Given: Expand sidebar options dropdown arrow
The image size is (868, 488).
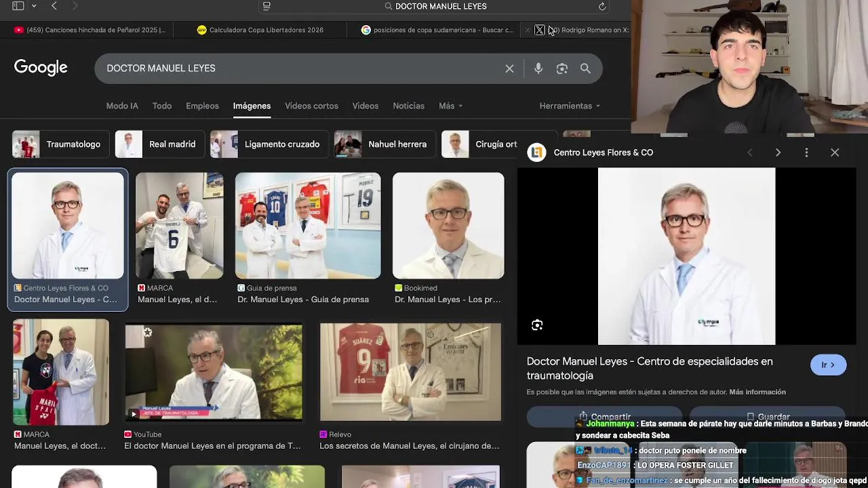Looking at the screenshot, I should (x=34, y=6).
